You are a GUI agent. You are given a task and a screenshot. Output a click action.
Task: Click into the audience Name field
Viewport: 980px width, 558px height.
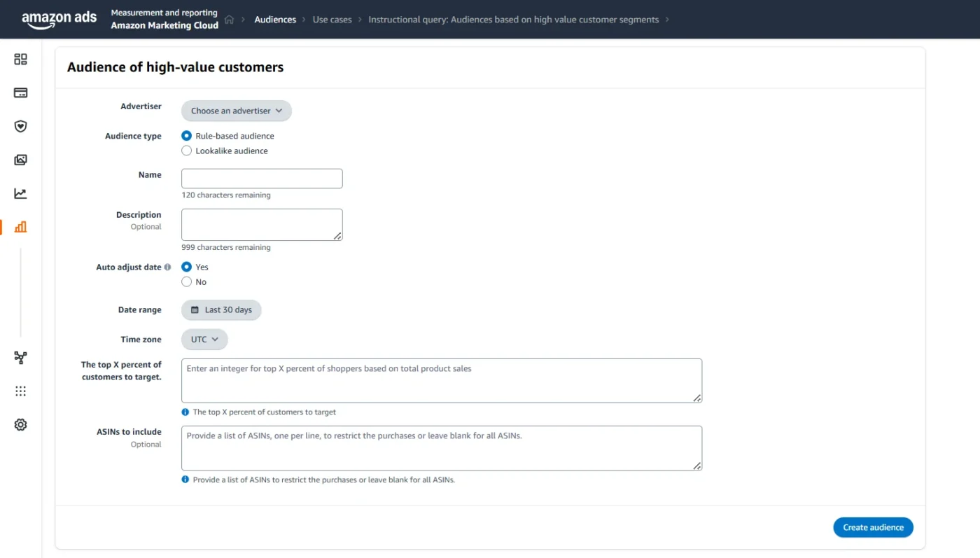(262, 179)
